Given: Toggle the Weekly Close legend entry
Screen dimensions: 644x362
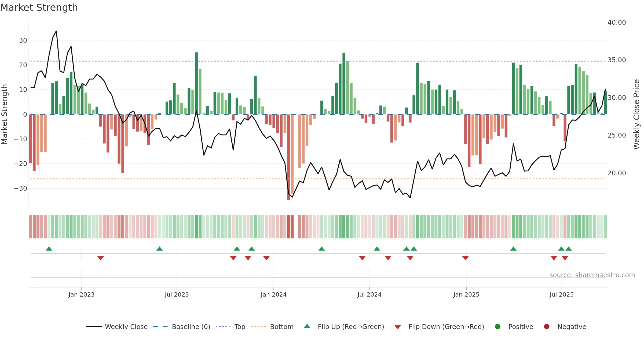Looking at the screenshot, I should pos(117,327).
